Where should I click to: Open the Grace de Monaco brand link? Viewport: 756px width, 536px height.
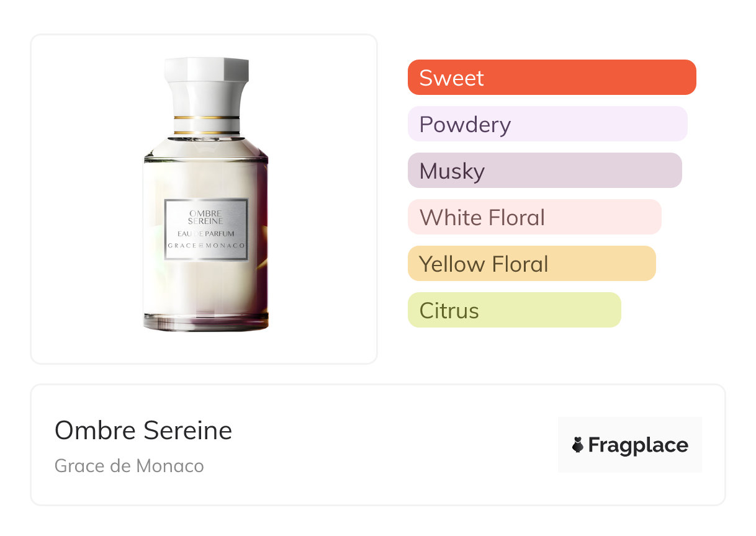[x=129, y=466]
